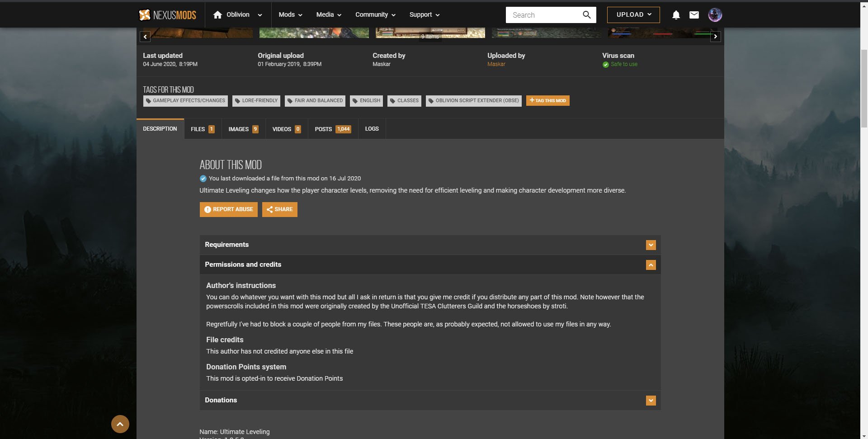Click the green Safe to use checkmark

pos(605,65)
